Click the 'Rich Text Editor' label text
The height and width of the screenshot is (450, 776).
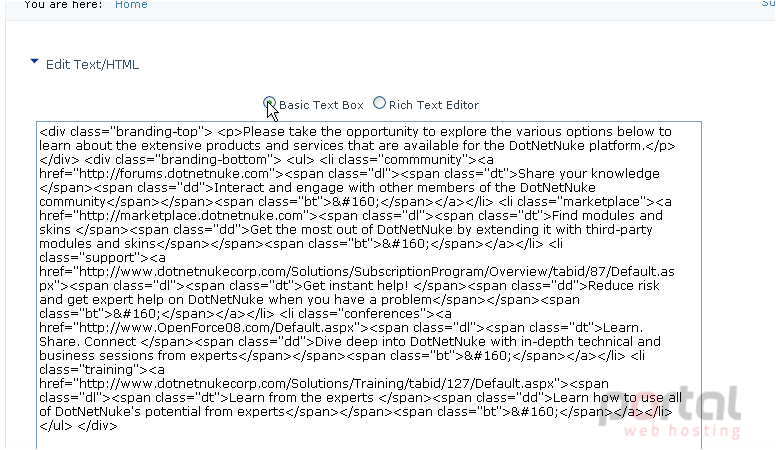click(x=434, y=105)
